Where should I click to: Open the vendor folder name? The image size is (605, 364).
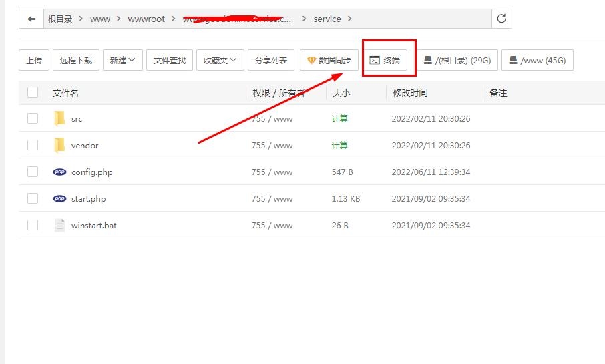click(x=85, y=146)
